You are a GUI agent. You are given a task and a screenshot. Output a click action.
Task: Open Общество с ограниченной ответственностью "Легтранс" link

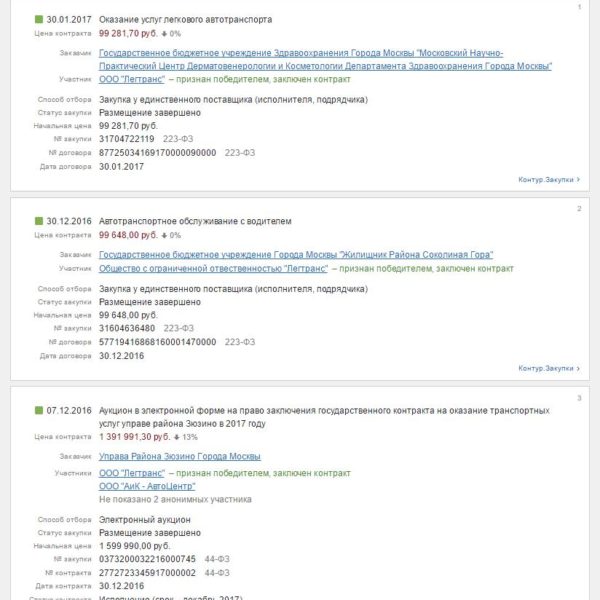(213, 269)
